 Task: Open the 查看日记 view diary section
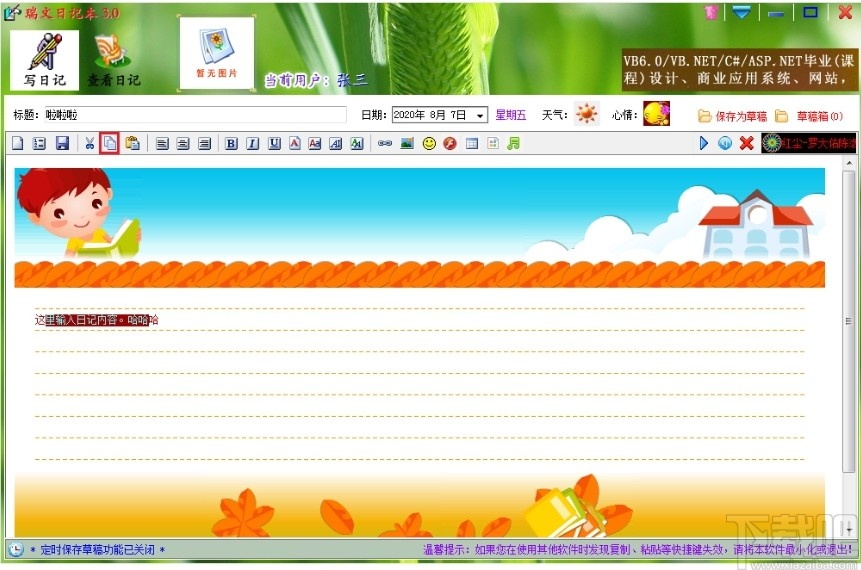point(114,60)
